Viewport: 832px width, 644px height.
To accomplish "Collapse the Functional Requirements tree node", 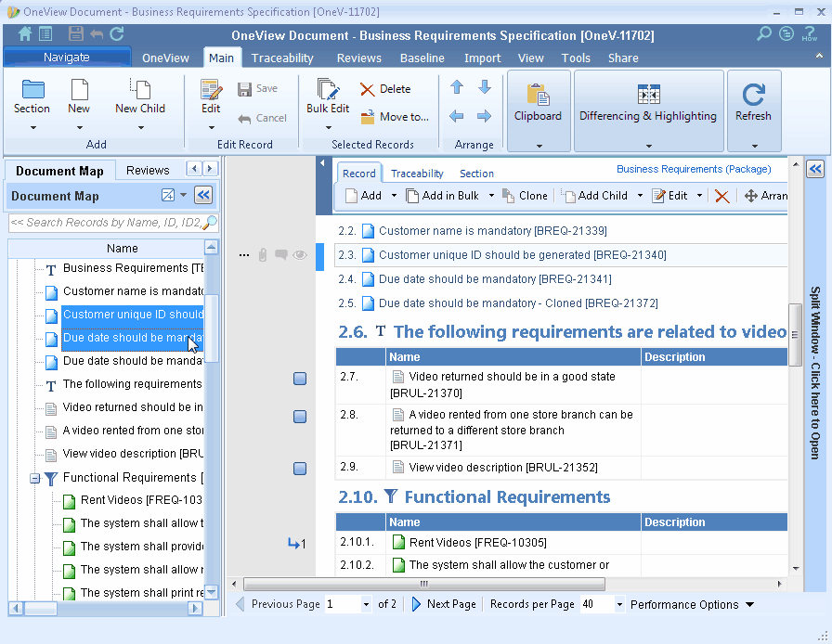I will pyautogui.click(x=34, y=479).
